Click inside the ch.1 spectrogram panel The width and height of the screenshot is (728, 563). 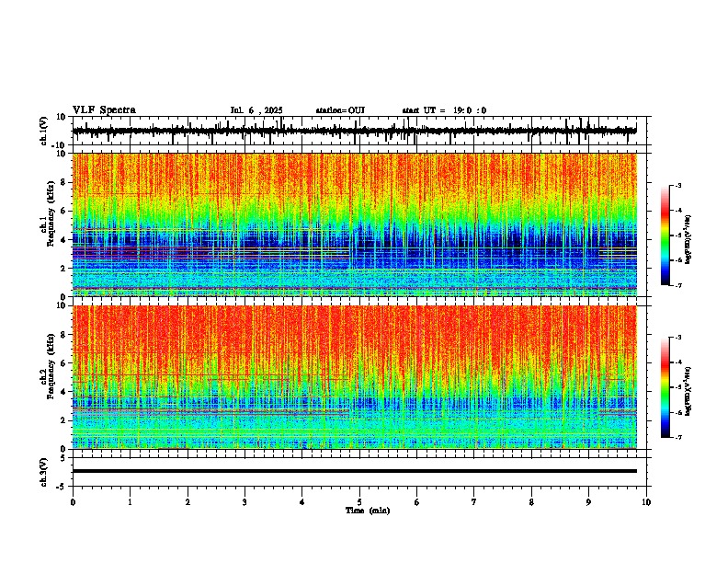click(x=354, y=224)
